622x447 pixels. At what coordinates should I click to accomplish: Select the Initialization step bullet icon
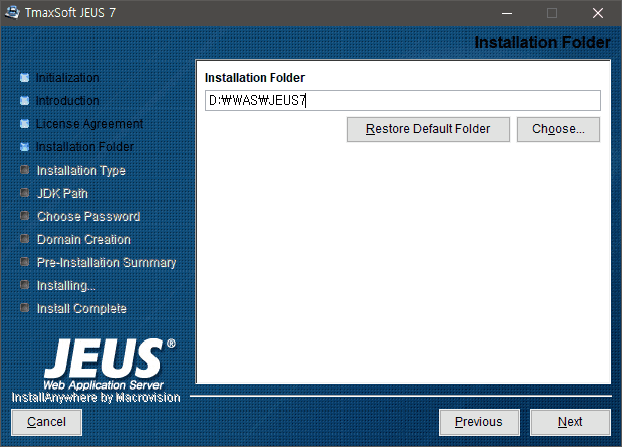click(x=25, y=78)
